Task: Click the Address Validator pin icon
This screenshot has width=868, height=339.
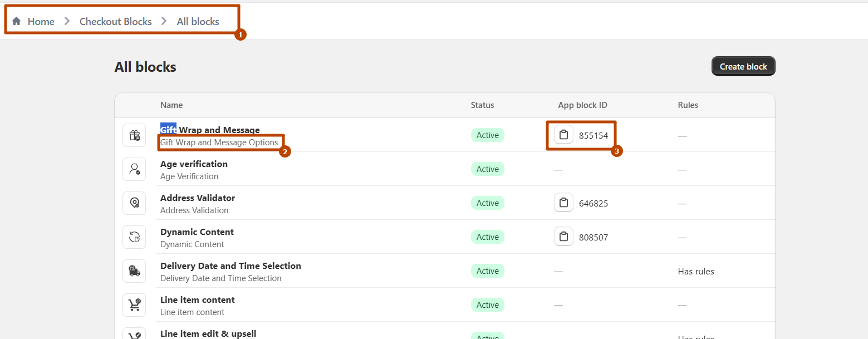Action: [x=134, y=203]
